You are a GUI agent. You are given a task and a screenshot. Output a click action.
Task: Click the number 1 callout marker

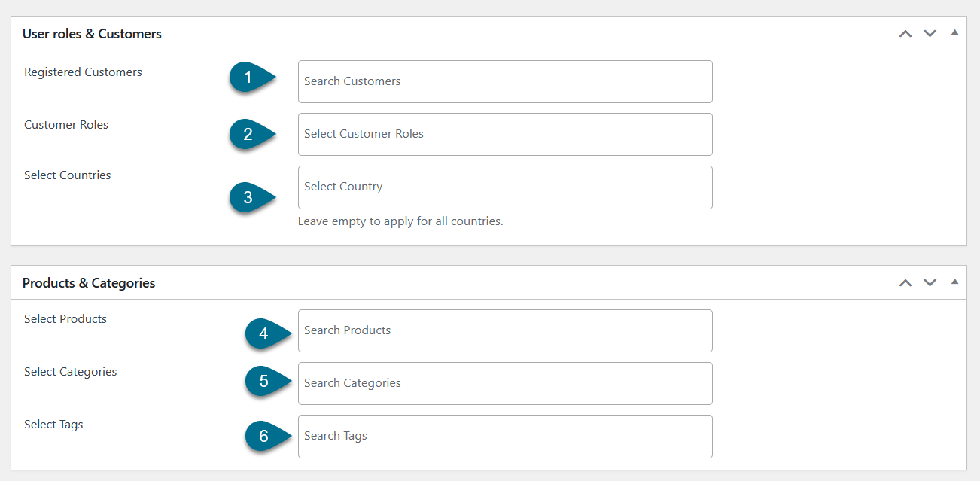[250, 77]
